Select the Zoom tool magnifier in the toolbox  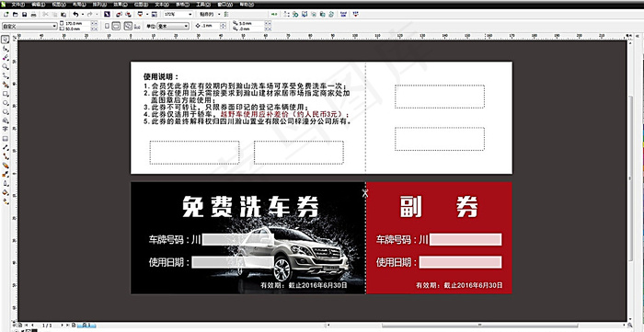[6, 66]
